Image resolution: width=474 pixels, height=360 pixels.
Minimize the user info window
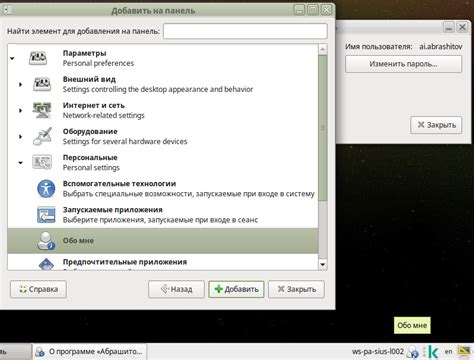point(449,27)
